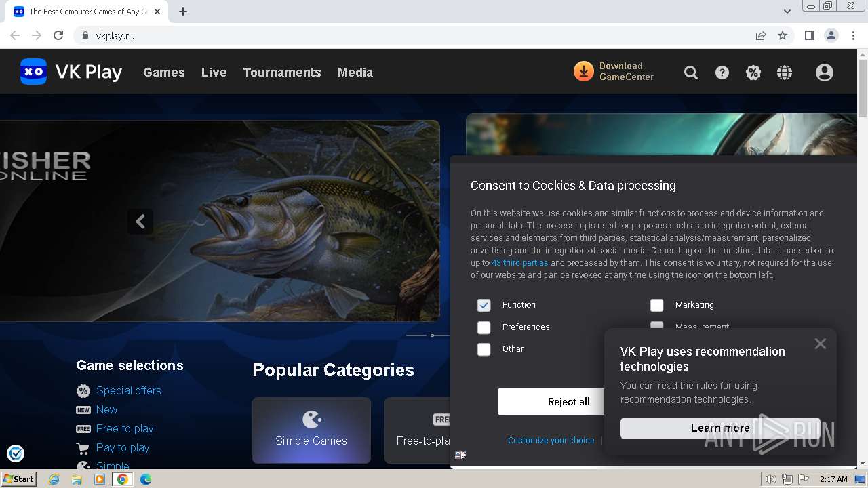Open the help question mark icon
This screenshot has width=868, height=488.
(722, 73)
